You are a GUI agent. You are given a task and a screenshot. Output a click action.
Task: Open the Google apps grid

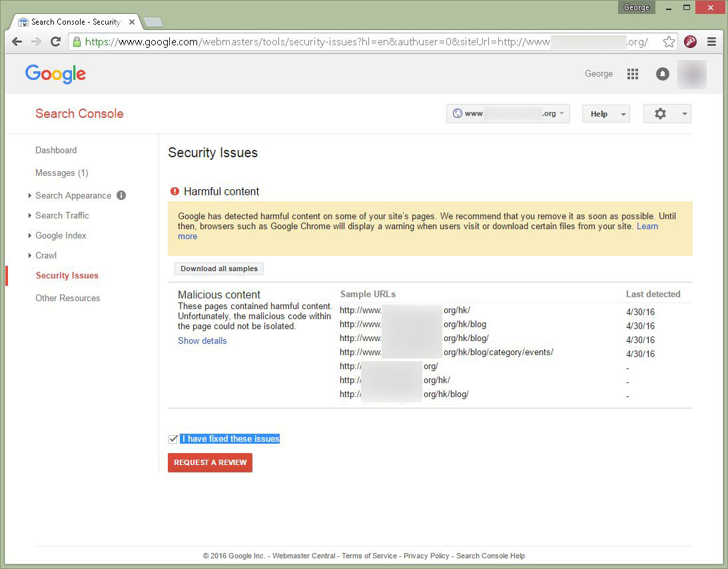[633, 74]
